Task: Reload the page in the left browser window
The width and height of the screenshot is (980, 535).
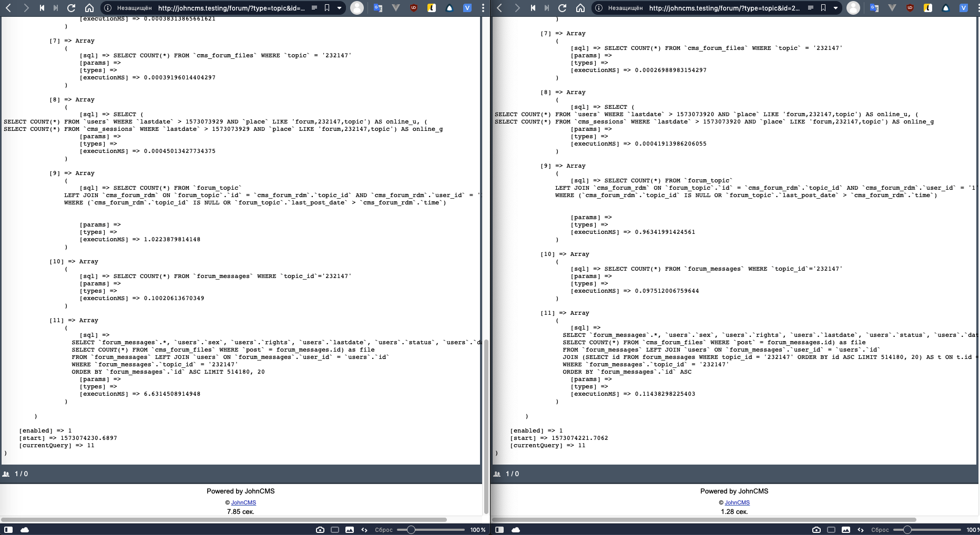Action: click(71, 8)
